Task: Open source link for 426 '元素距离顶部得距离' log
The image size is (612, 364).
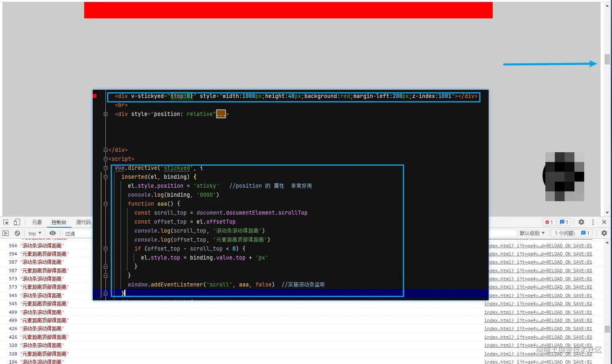Action: point(538,337)
